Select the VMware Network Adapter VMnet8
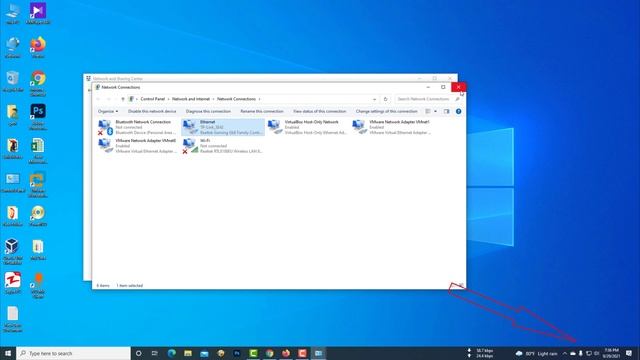640x360 pixels. point(138,146)
